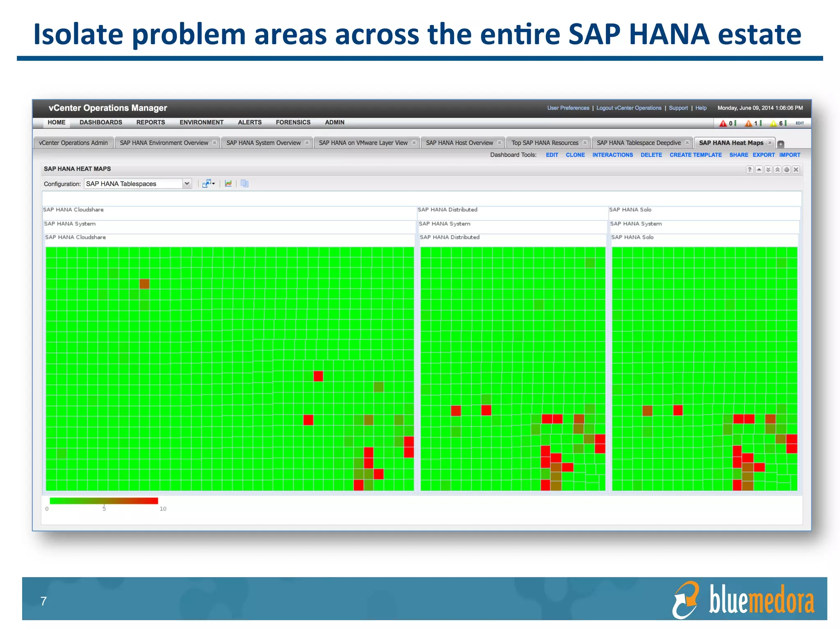Switch to vCenter Operations Admin tab
This screenshot has width=840, height=630.
click(73, 143)
